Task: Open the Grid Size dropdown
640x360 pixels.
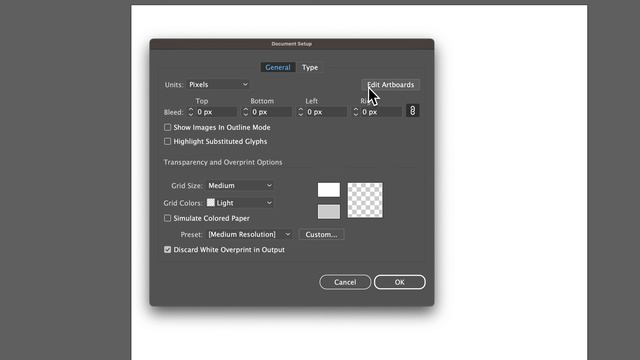Action: pos(240,185)
